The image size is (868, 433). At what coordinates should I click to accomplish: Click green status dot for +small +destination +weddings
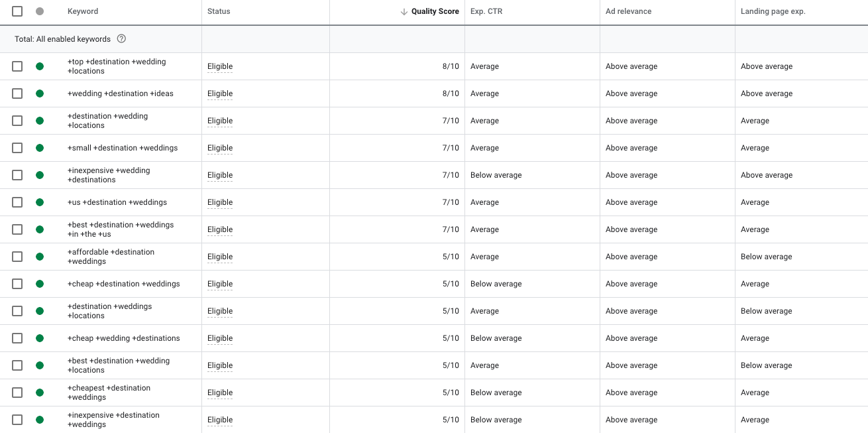pos(40,148)
